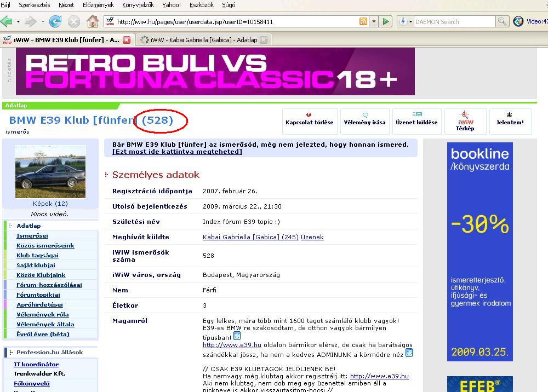The image size is (548, 392).
Task: Open the Nézet menu
Action: pyautogui.click(x=66, y=5)
